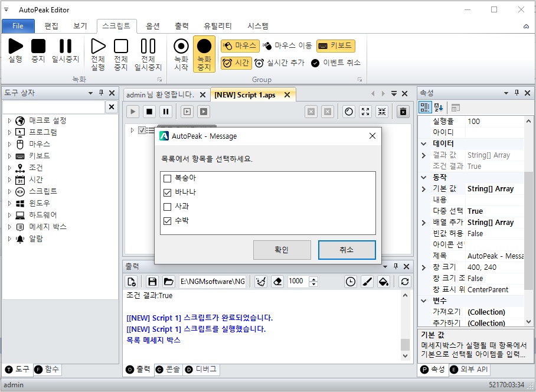Collapse the 데이터 property group
Viewport: 536px width, 392px height.
tap(424, 143)
